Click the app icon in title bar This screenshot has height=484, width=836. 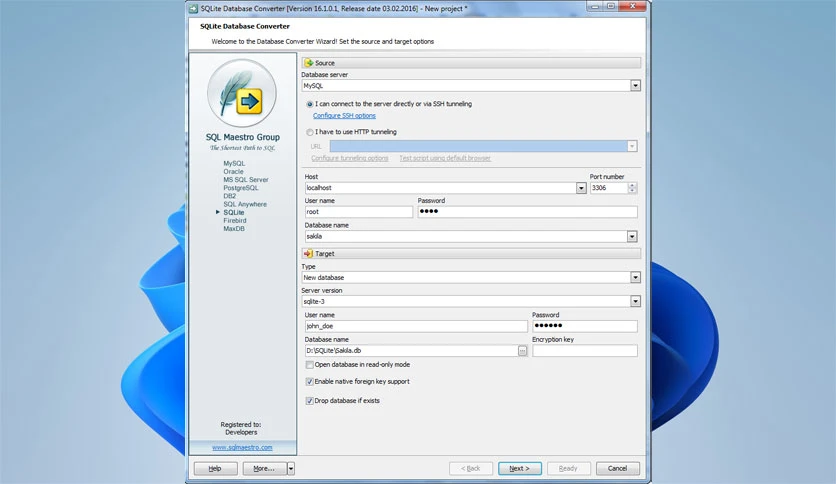194,9
